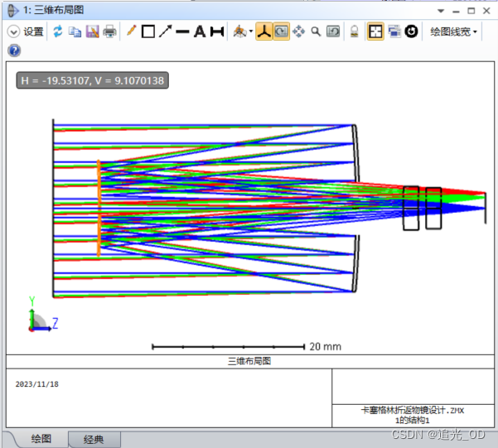Click the XYZ axis orientation indicator

coord(43,315)
